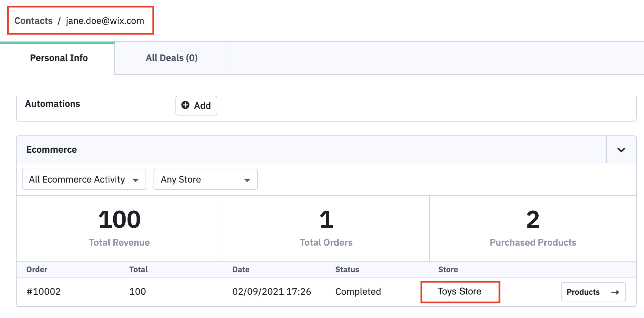Collapse the Ecommerce section with the chevron
The image size is (644, 318).
621,150
